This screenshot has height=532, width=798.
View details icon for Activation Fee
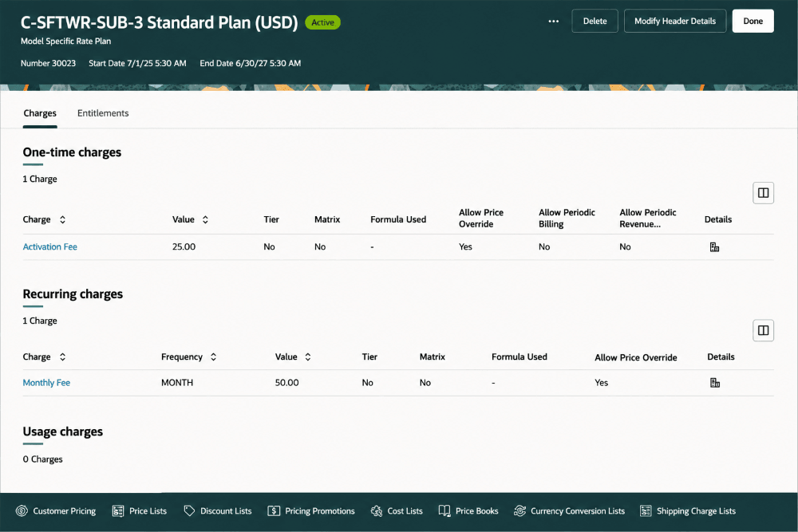(714, 247)
